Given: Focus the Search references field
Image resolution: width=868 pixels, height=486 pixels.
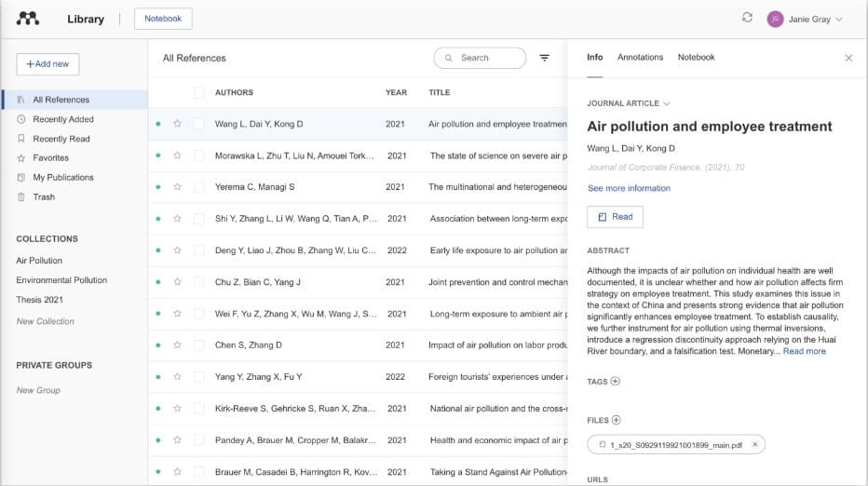Looking at the screenshot, I should click(480, 58).
